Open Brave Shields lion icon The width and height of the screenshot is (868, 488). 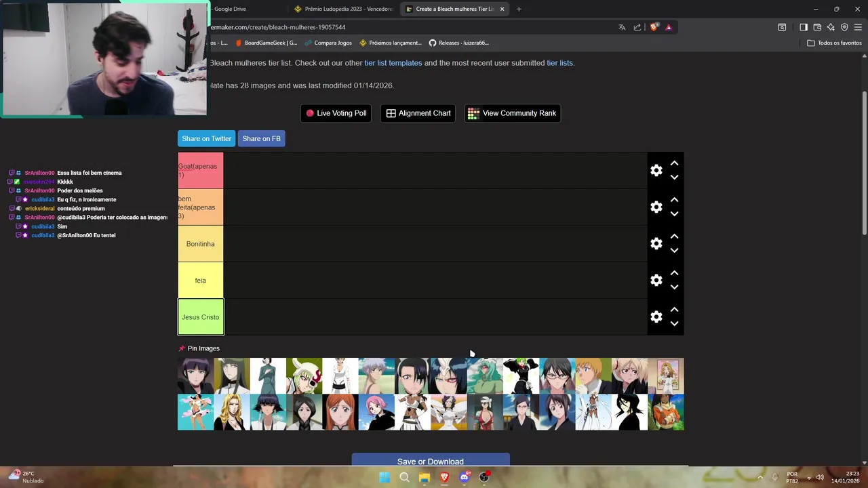point(654,27)
